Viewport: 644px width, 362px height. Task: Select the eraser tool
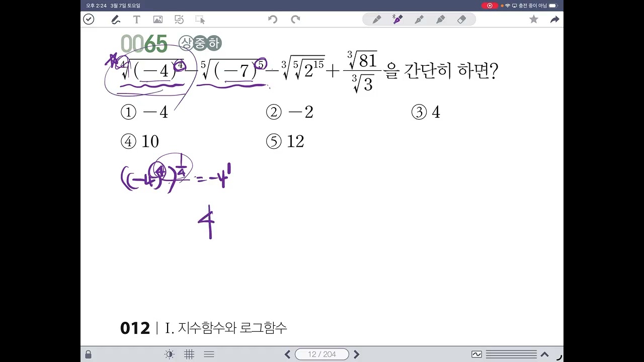461,20
